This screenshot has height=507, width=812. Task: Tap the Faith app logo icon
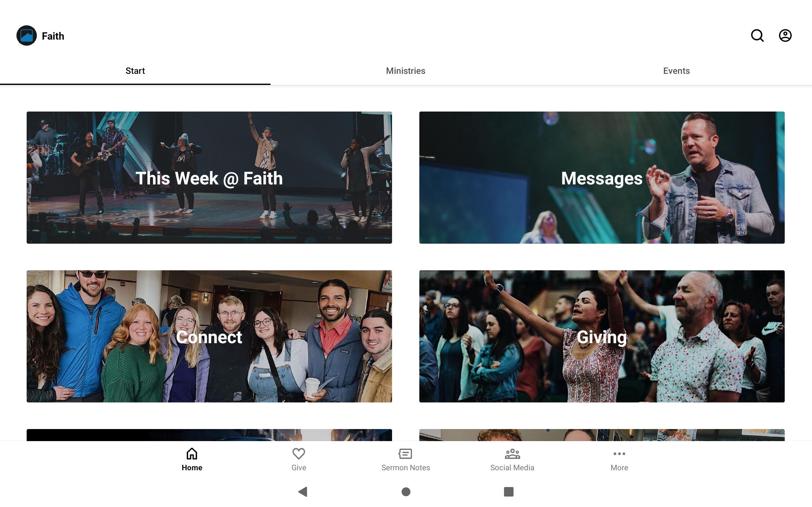[27, 35]
